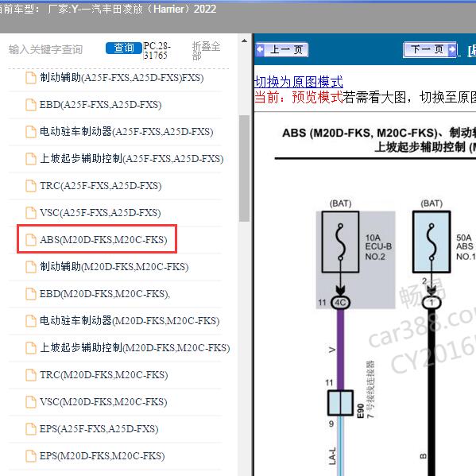Image resolution: width=476 pixels, height=476 pixels.
Task: Open TRC(A25F-FXS,A25D-FXS) entry
Action: [x=100, y=185]
